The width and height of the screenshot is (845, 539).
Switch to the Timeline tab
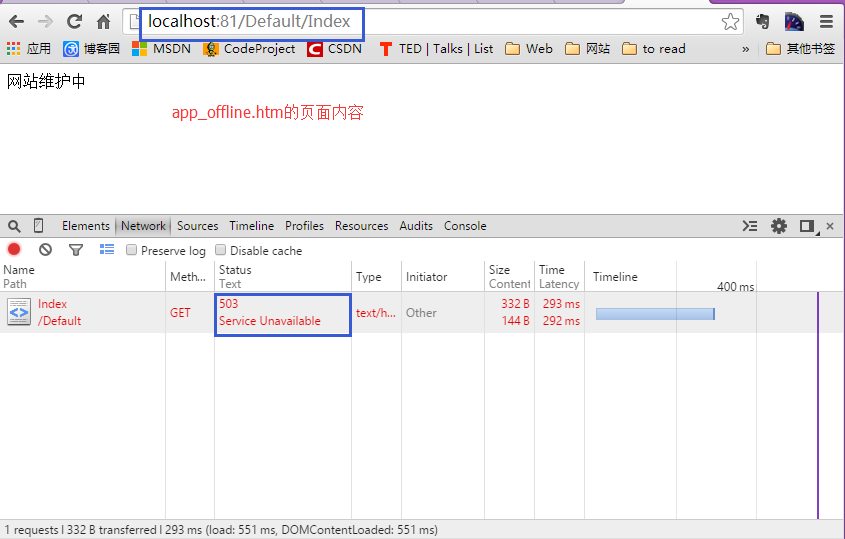tap(252, 226)
